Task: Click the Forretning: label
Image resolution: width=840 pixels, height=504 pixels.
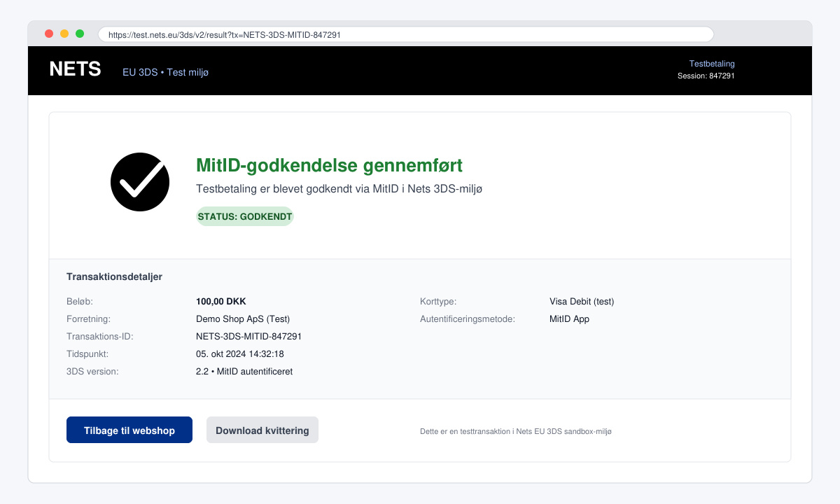Action: [88, 319]
